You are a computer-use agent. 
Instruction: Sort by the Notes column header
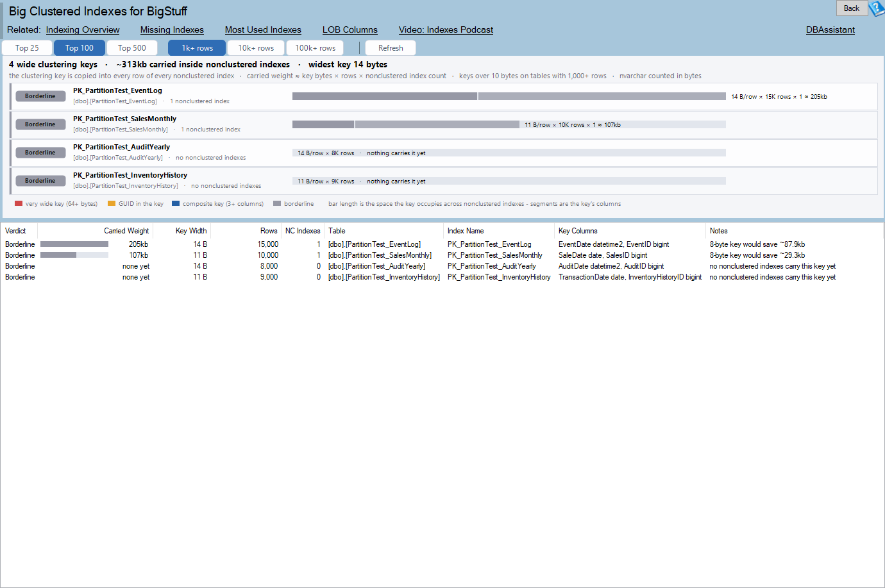click(x=794, y=231)
